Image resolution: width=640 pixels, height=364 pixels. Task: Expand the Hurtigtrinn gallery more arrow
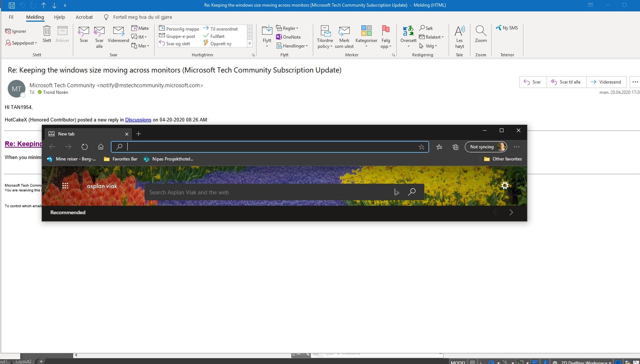[x=250, y=44]
